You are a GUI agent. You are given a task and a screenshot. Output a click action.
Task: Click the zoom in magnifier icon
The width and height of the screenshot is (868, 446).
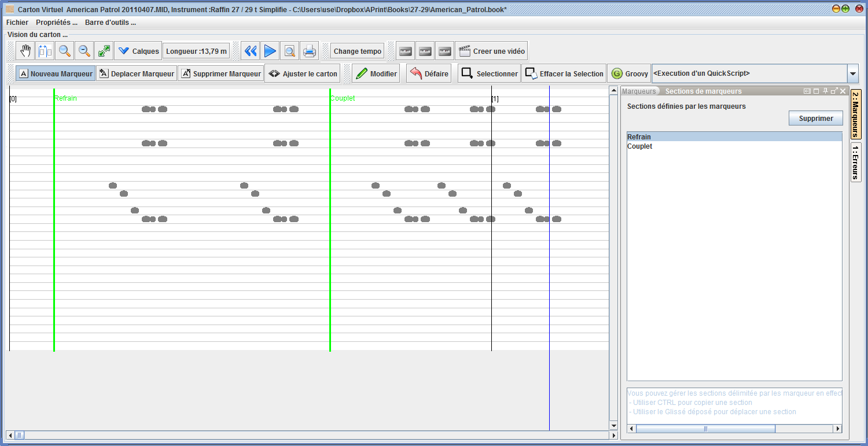[64, 51]
